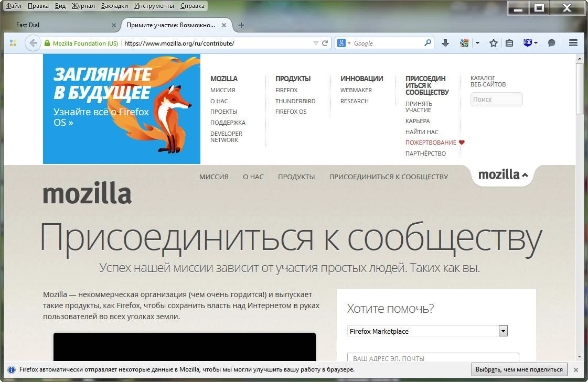The height and width of the screenshot is (382, 588).
Task: Click the Firefox OS fox banner
Action: (122, 109)
